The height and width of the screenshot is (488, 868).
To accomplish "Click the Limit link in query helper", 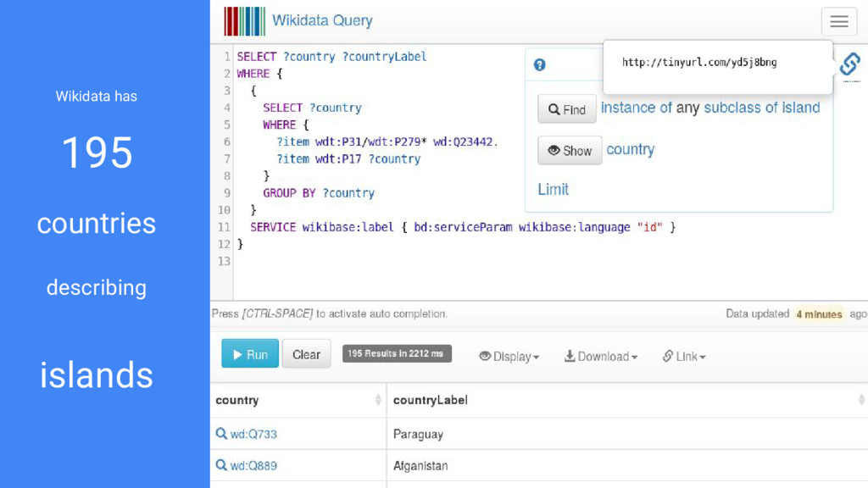I will [x=553, y=189].
